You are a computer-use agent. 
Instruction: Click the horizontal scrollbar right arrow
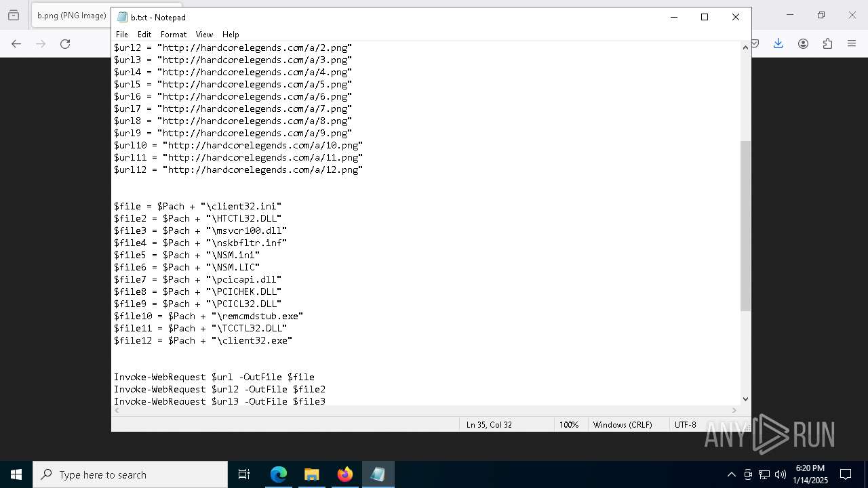[x=734, y=410]
